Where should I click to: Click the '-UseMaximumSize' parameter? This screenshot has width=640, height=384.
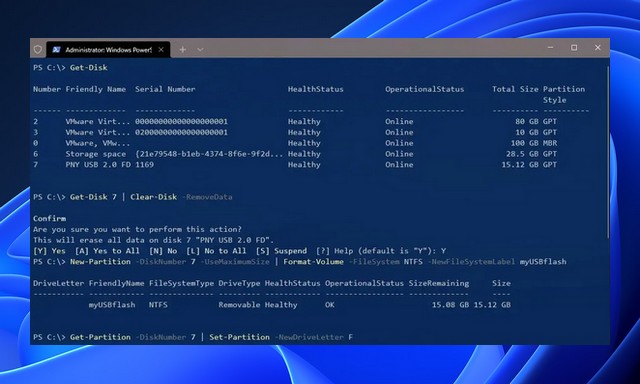[235, 262]
